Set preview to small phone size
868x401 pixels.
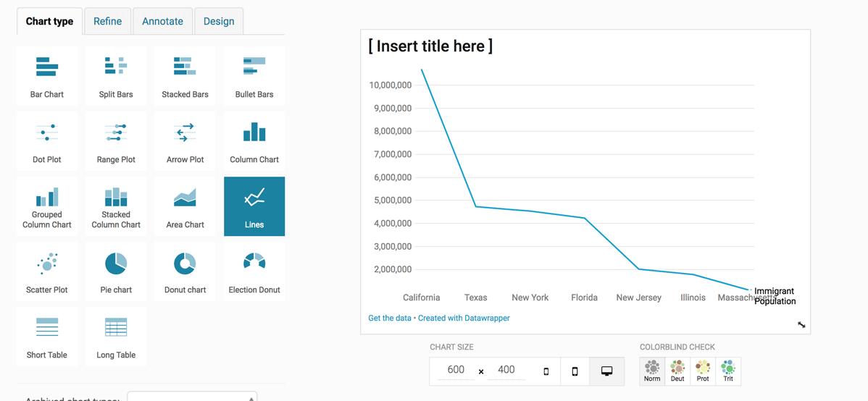point(546,372)
